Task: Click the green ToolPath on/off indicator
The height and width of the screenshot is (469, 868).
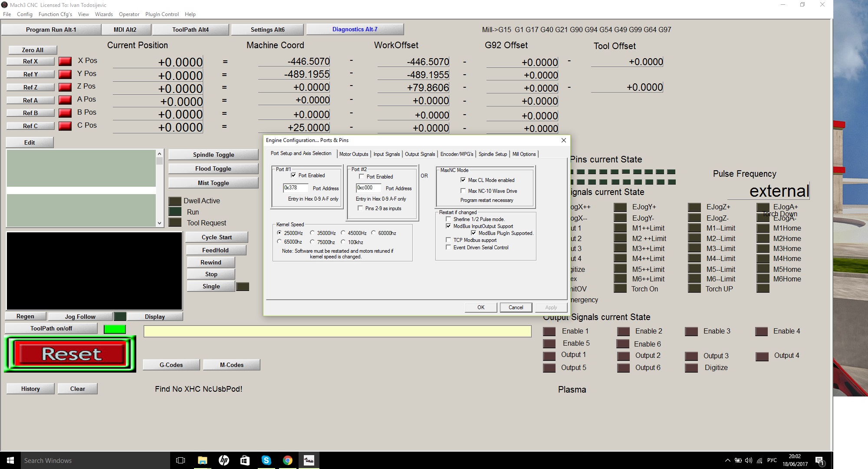Action: (x=115, y=329)
